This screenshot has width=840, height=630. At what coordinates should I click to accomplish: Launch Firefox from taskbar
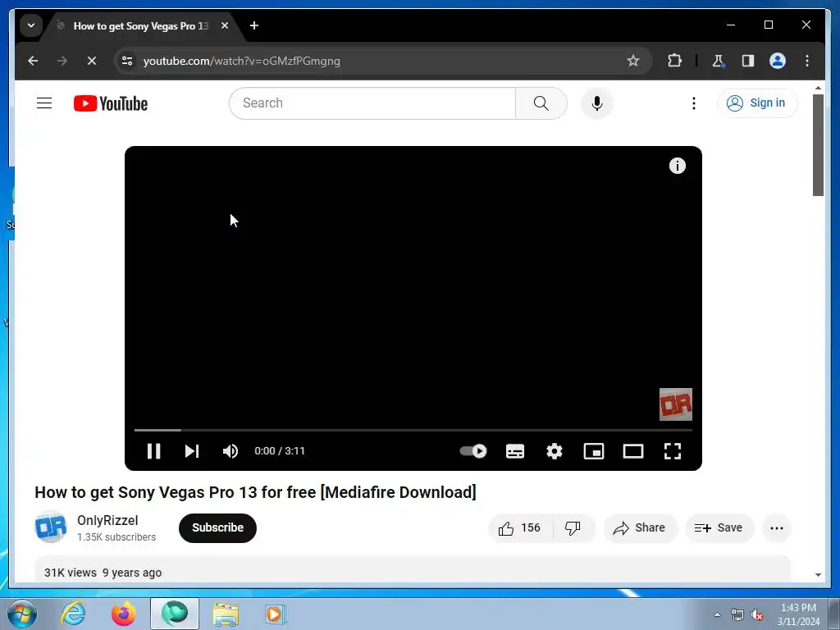pyautogui.click(x=123, y=614)
